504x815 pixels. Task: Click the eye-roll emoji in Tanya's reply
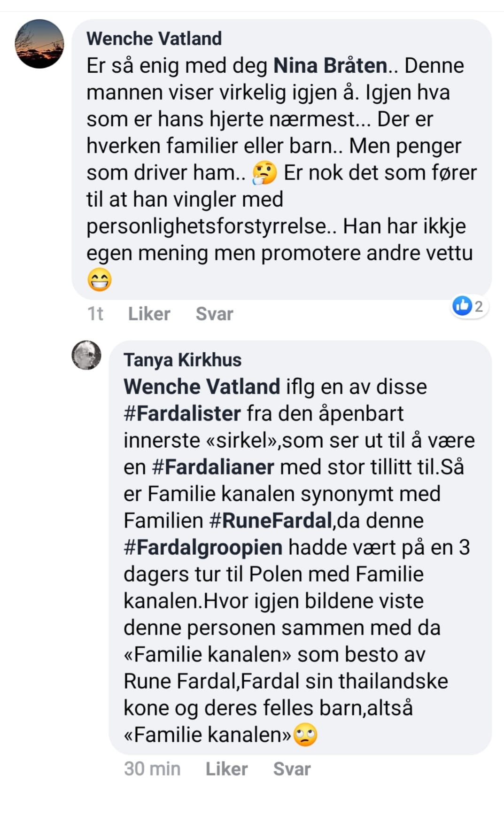click(305, 735)
